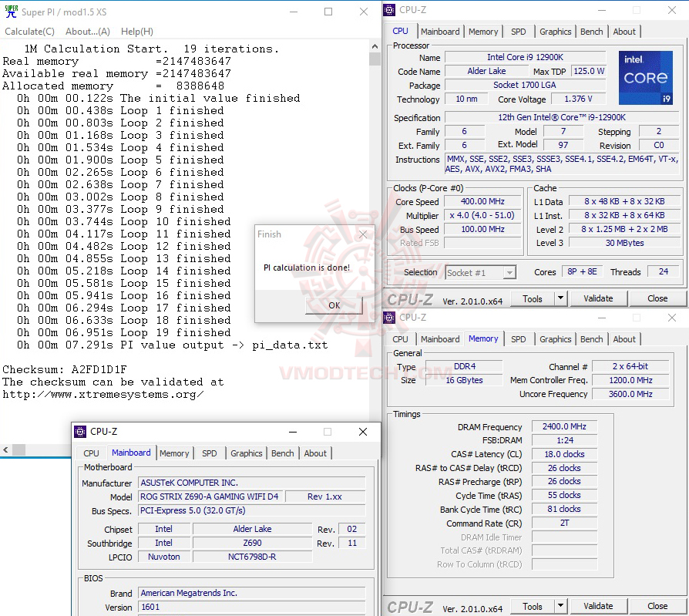Switch to the CPU tab in the Mainboard window
The image size is (689, 616).
[92, 453]
